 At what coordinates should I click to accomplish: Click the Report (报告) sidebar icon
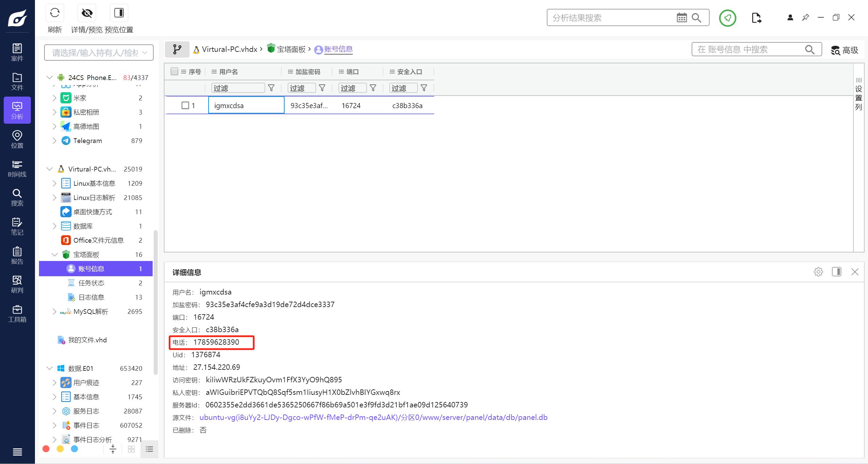pyautogui.click(x=17, y=256)
